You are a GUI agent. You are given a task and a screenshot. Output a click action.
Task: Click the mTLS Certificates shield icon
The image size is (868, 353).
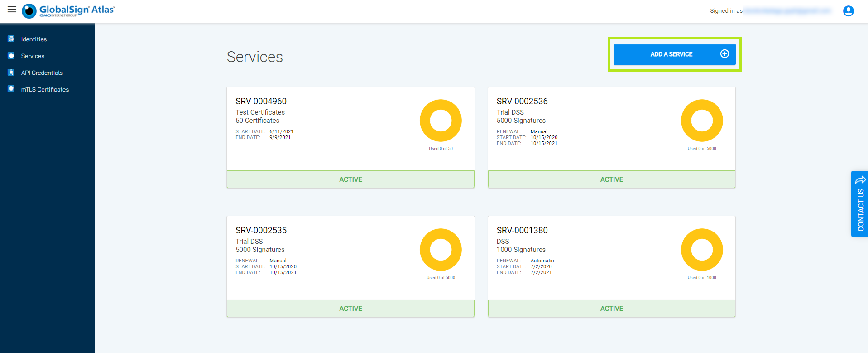coord(11,89)
